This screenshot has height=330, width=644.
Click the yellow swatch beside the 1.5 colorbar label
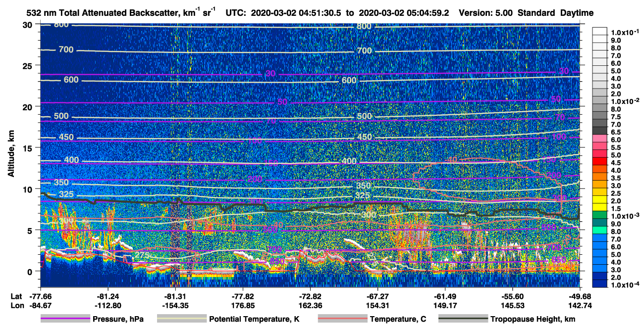tap(601, 208)
